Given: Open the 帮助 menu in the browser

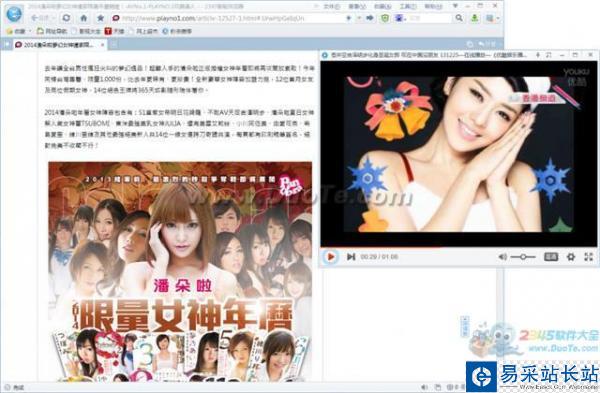Looking at the screenshot, I should click(x=433, y=6).
